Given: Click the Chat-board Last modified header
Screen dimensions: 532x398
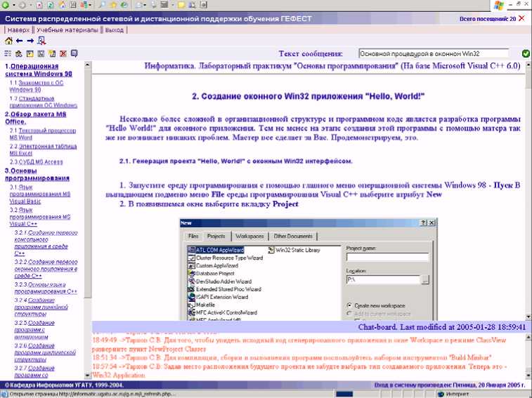Looking at the screenshot, I should point(442,327).
